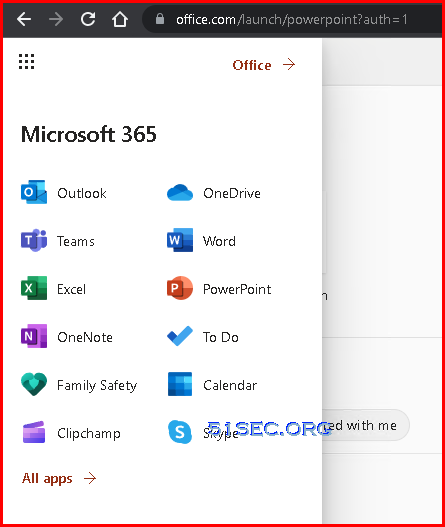
Task: Open the Teams app icon
Action: [x=34, y=240]
